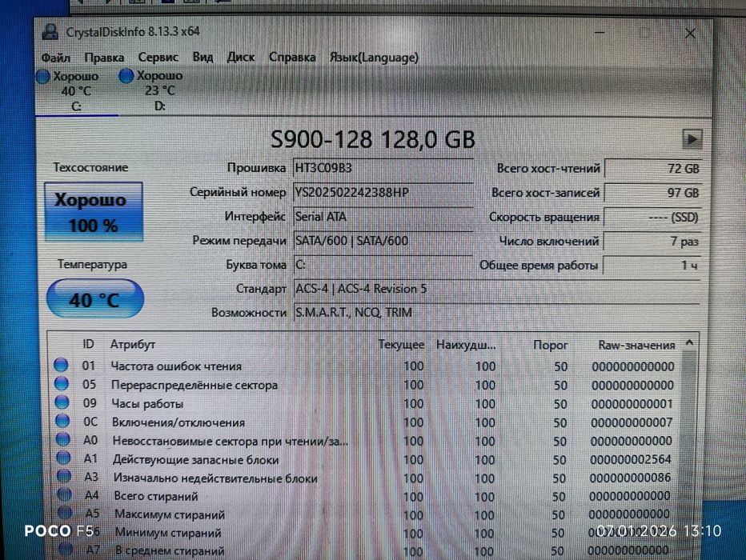Click the ID column header
The height and width of the screenshot is (560, 746).
(x=89, y=344)
